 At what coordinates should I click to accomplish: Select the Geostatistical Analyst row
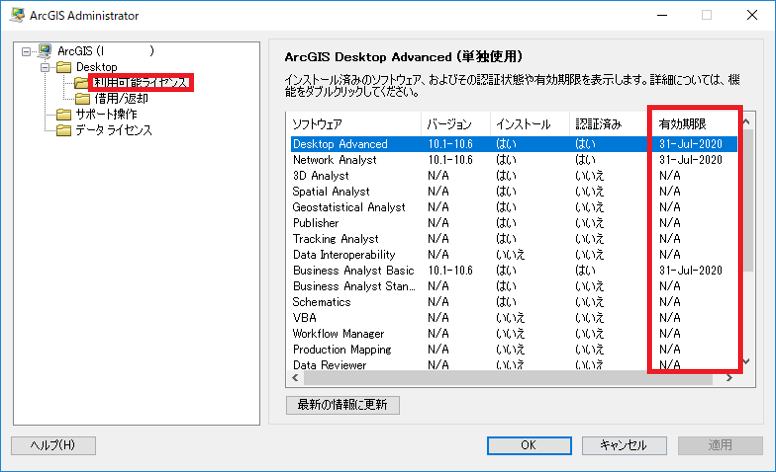click(514, 207)
